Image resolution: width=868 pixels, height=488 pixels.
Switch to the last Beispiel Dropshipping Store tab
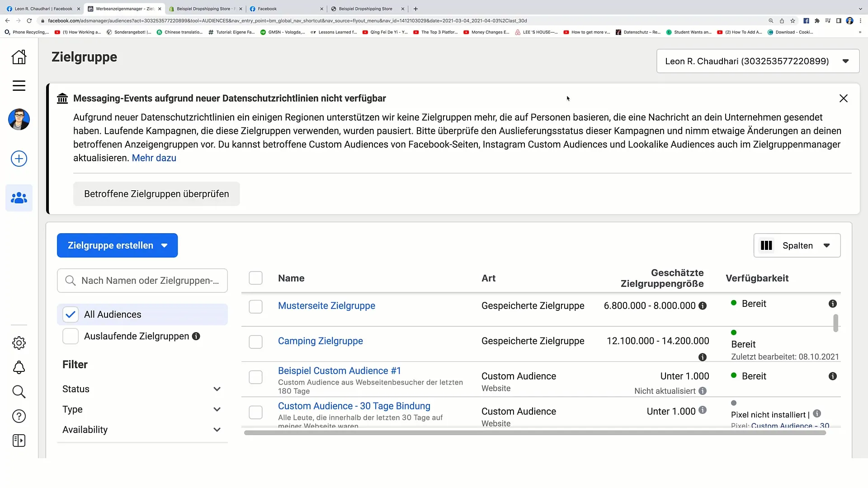[x=367, y=9]
